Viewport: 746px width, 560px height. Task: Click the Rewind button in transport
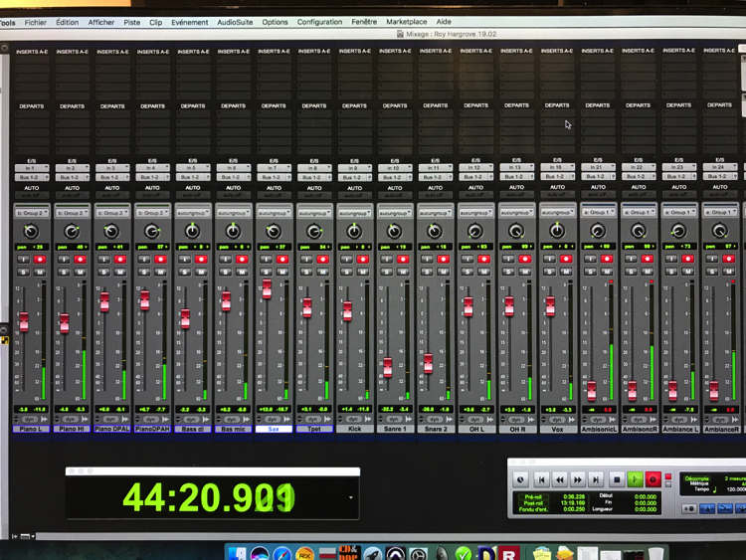point(560,479)
